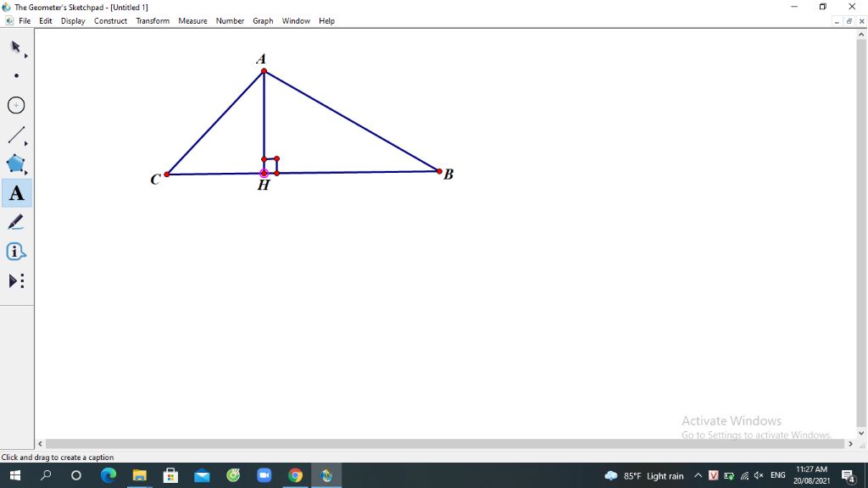Click the horizontal scrollbar right arrow

[x=851, y=444]
